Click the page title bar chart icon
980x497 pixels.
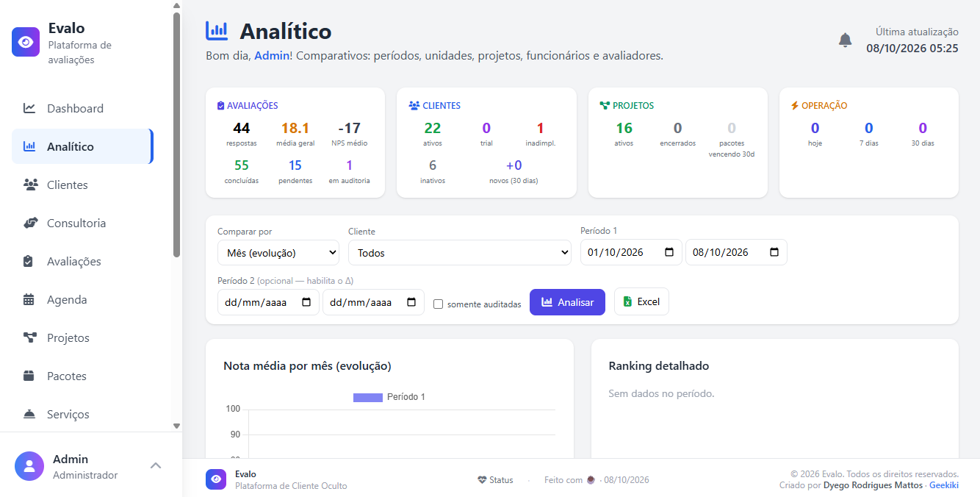tap(217, 30)
